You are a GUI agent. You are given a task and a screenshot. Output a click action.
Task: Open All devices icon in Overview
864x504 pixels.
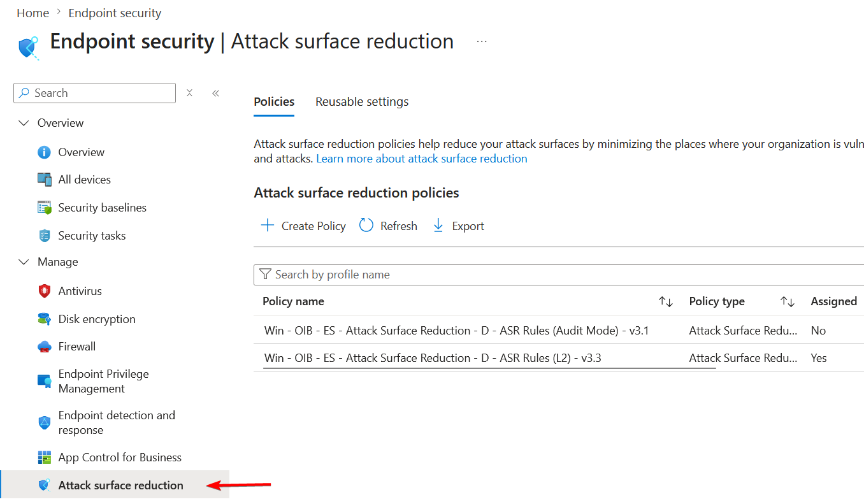pos(44,180)
